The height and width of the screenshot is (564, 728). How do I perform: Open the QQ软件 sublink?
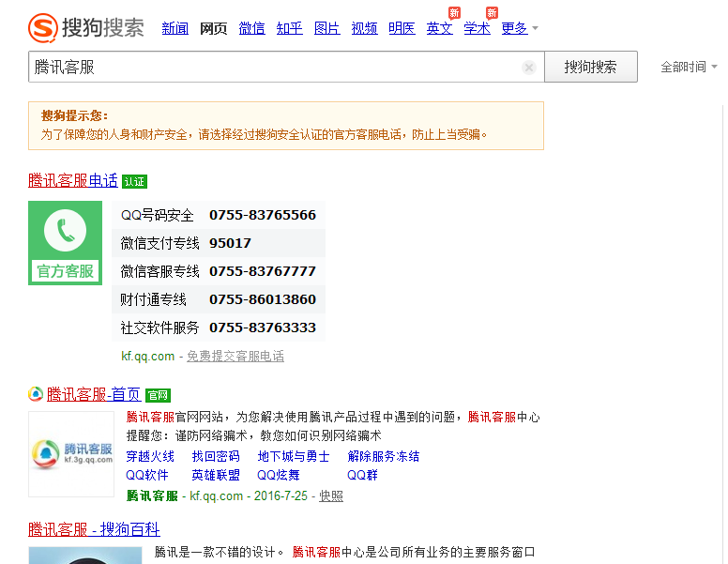(147, 475)
